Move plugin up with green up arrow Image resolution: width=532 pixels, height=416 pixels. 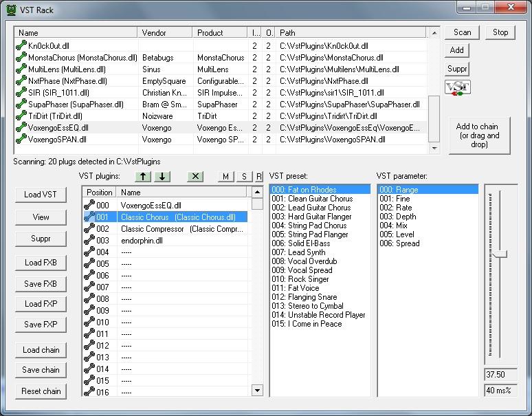146,177
